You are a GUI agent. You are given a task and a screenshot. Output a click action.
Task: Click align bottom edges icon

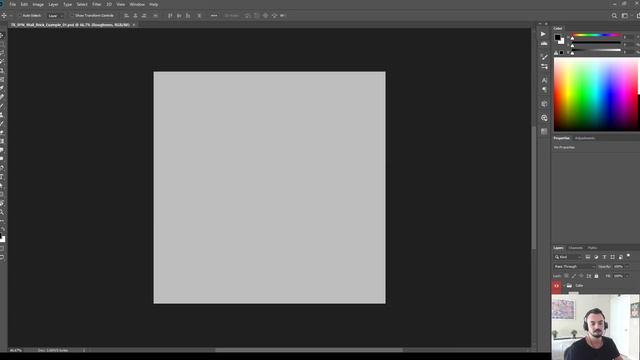pyautogui.click(x=188, y=16)
